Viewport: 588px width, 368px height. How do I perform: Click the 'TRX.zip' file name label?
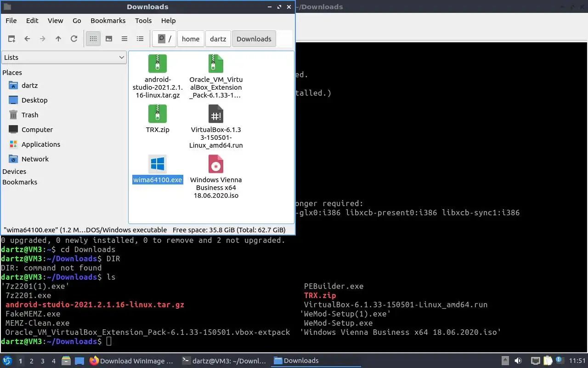click(x=158, y=130)
